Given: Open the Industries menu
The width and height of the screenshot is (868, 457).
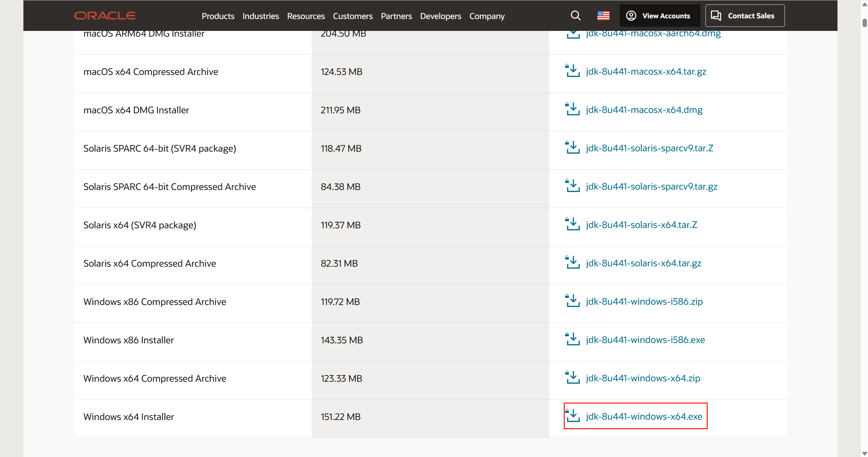Looking at the screenshot, I should pos(261,16).
